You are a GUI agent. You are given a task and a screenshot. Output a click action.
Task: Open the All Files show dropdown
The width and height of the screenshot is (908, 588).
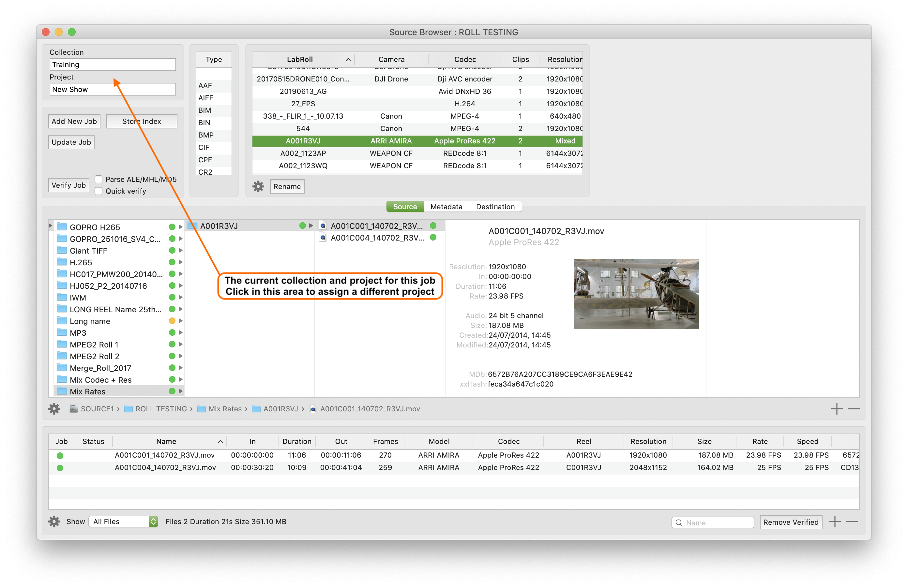(124, 521)
